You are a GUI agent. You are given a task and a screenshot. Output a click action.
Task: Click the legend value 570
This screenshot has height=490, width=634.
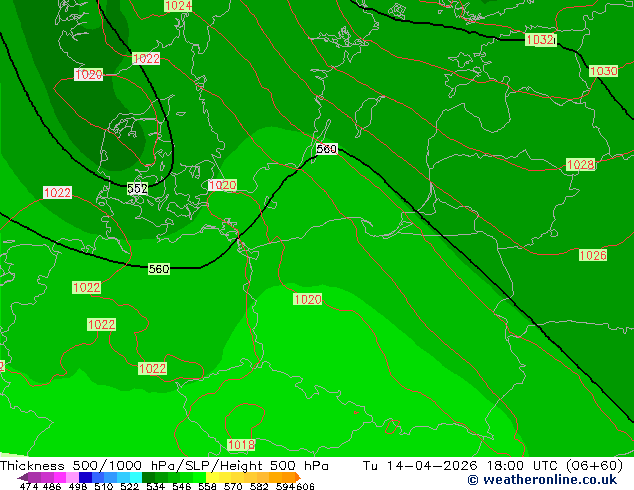pyautogui.click(x=233, y=486)
